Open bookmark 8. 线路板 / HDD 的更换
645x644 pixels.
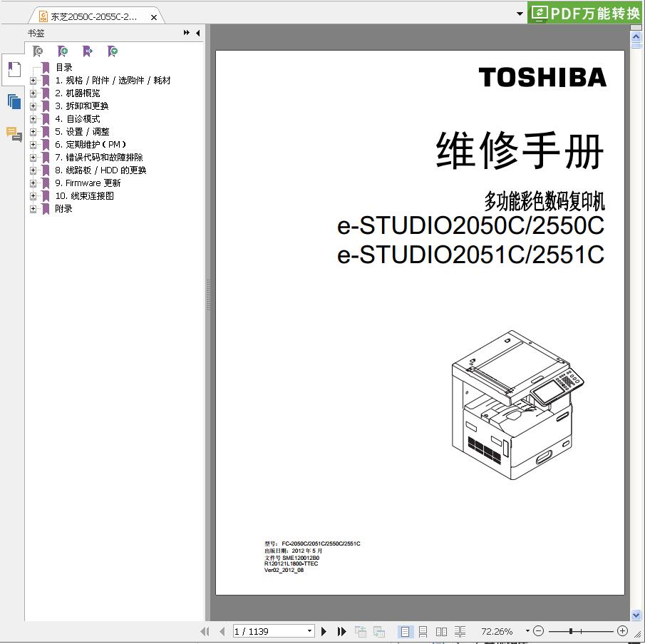(100, 170)
